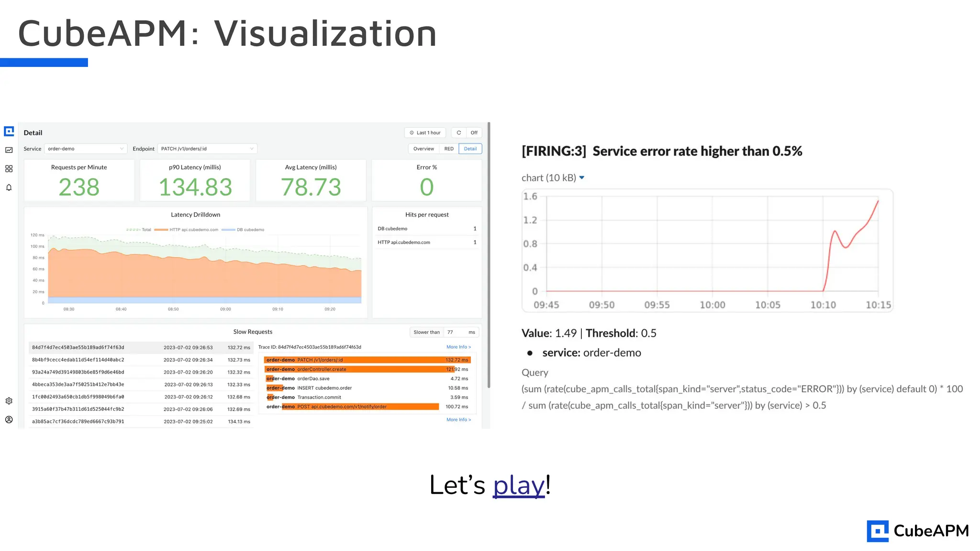Open the Service order-demo dropdown

pyautogui.click(x=86, y=149)
